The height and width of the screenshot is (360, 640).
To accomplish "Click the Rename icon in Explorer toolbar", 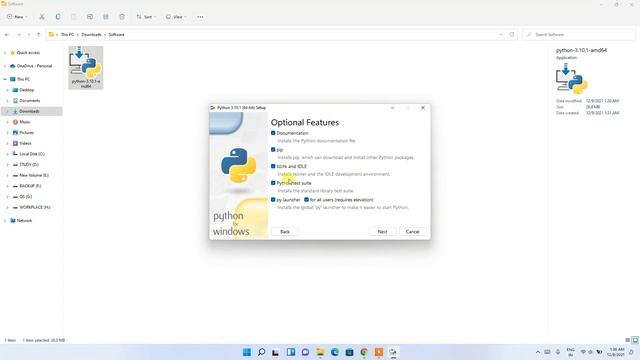I will point(90,17).
